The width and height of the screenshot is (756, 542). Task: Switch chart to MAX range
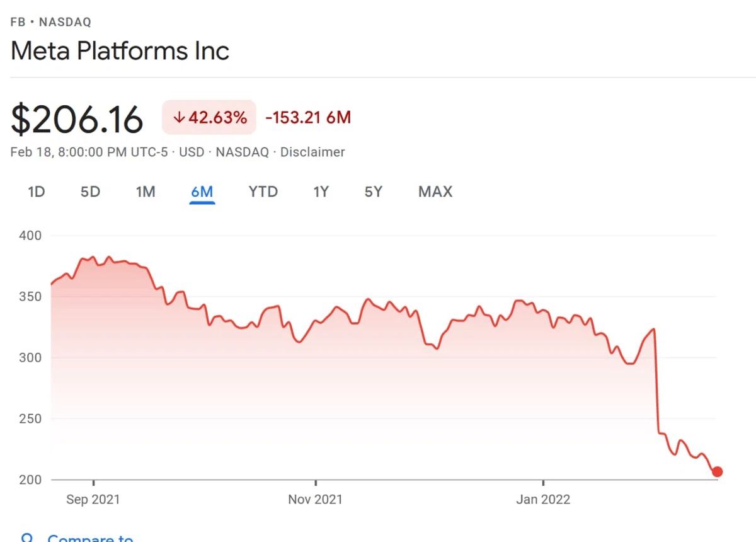[435, 192]
